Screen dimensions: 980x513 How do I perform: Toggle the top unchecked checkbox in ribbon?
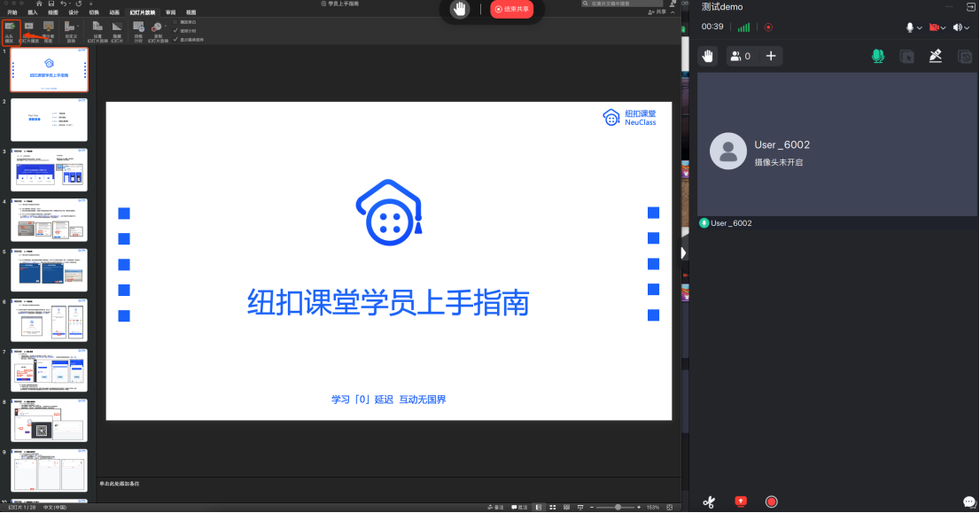click(175, 22)
